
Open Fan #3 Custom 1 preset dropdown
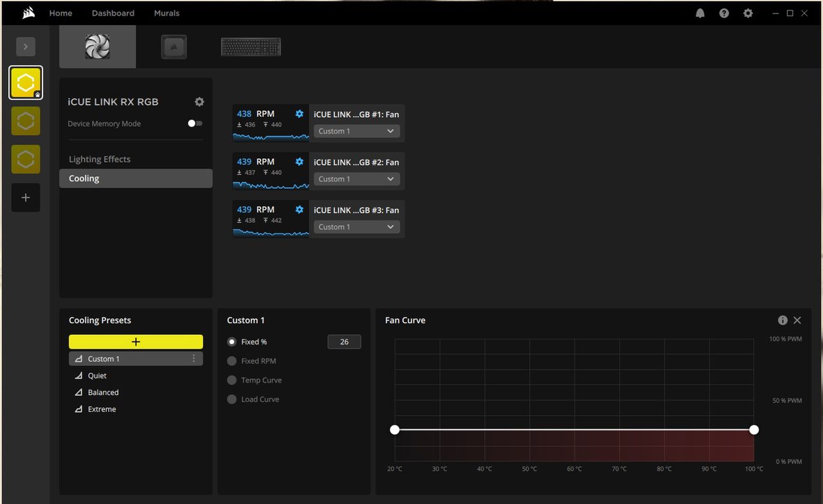point(357,227)
